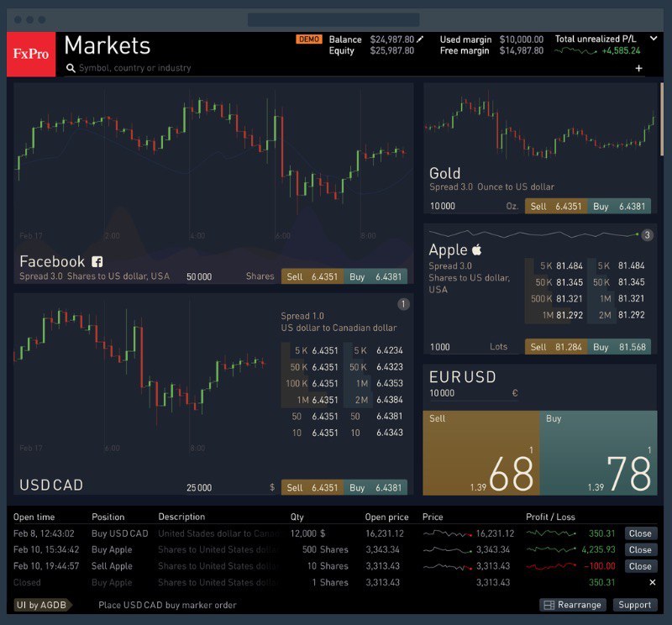Open Support
Viewport: 672px width, 625px height.
click(635, 605)
